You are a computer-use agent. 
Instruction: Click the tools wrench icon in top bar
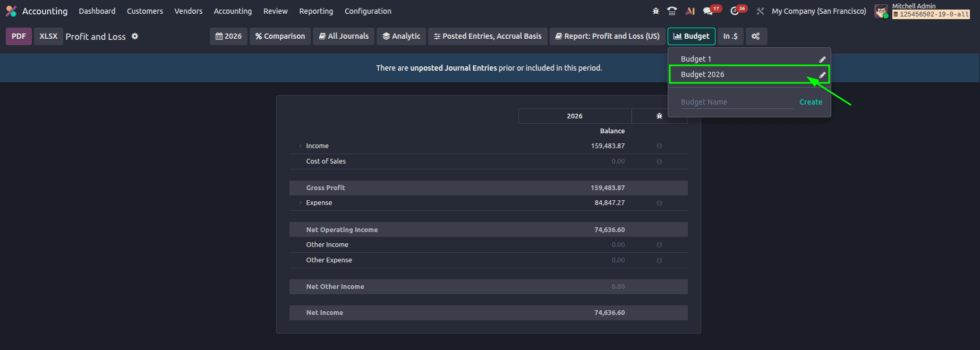tap(760, 11)
